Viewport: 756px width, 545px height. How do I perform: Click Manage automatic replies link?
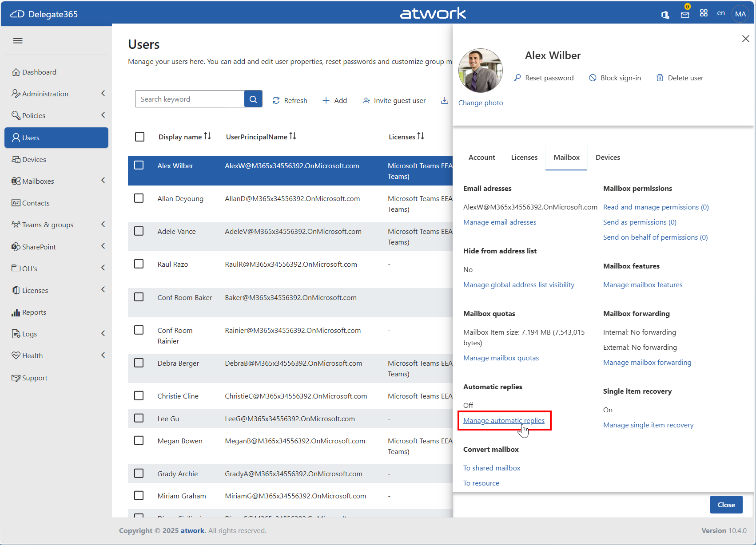504,421
